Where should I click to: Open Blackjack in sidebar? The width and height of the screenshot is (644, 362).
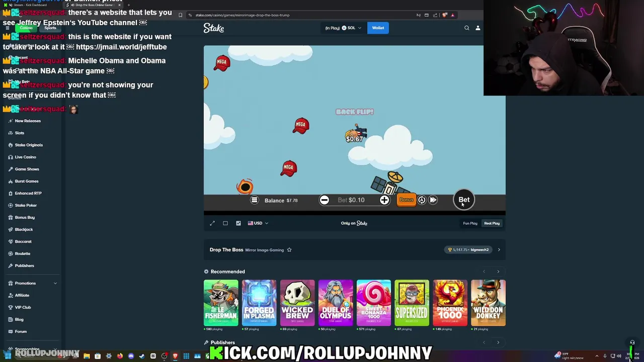point(32,229)
